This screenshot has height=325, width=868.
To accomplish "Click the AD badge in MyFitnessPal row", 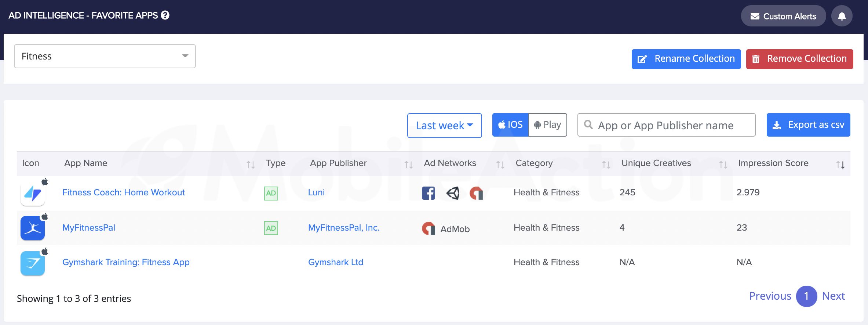I will [x=271, y=228].
